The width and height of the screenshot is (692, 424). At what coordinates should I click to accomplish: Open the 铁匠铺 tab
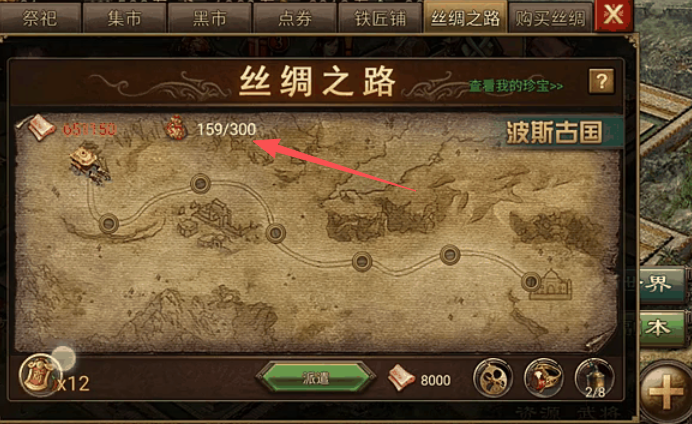point(380,18)
